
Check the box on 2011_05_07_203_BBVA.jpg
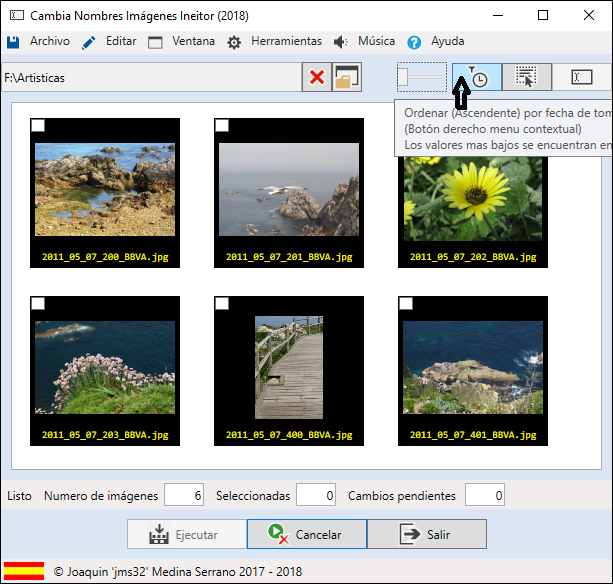pyautogui.click(x=38, y=304)
